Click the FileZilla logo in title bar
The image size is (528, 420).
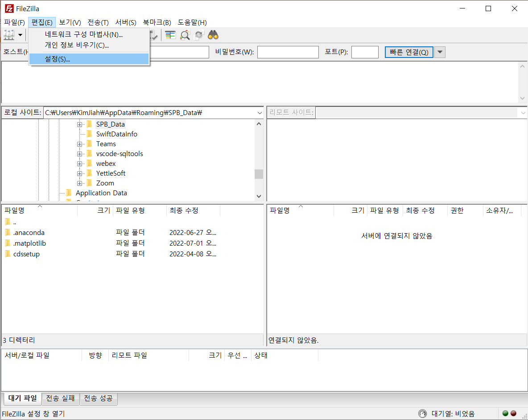pos(9,8)
